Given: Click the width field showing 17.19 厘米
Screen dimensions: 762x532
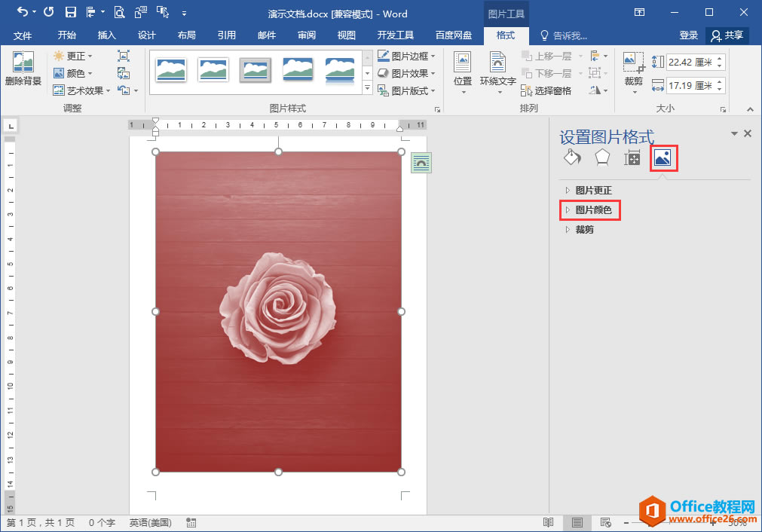Looking at the screenshot, I should click(x=690, y=85).
